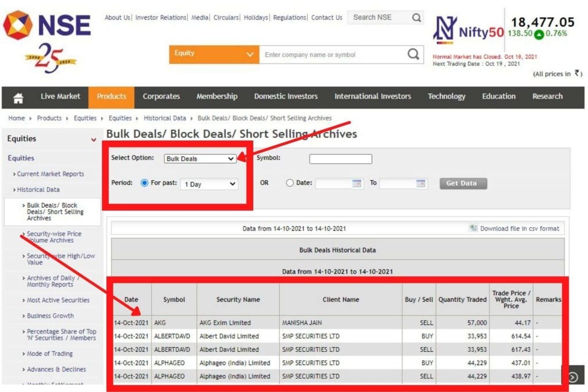This screenshot has height=392, width=588.
Task: Open the Regulations link
Action: pos(289,18)
